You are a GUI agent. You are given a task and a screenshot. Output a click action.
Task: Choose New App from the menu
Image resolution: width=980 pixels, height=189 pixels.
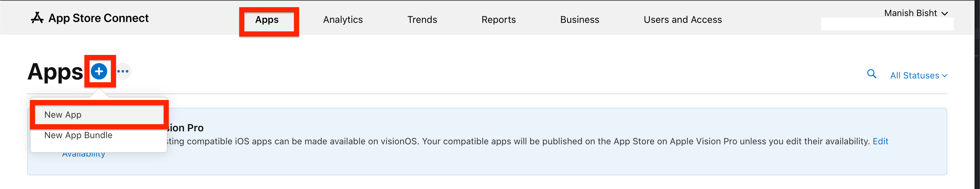point(99,115)
